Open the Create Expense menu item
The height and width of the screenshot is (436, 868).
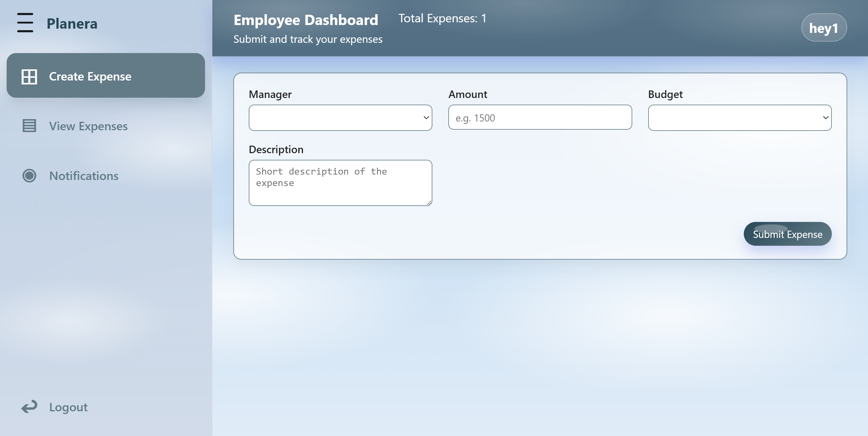(106, 75)
